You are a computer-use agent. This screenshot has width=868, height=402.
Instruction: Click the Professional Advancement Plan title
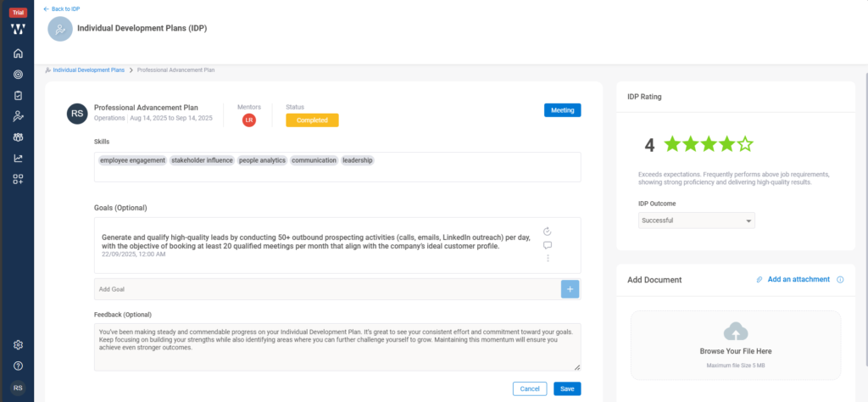point(146,108)
